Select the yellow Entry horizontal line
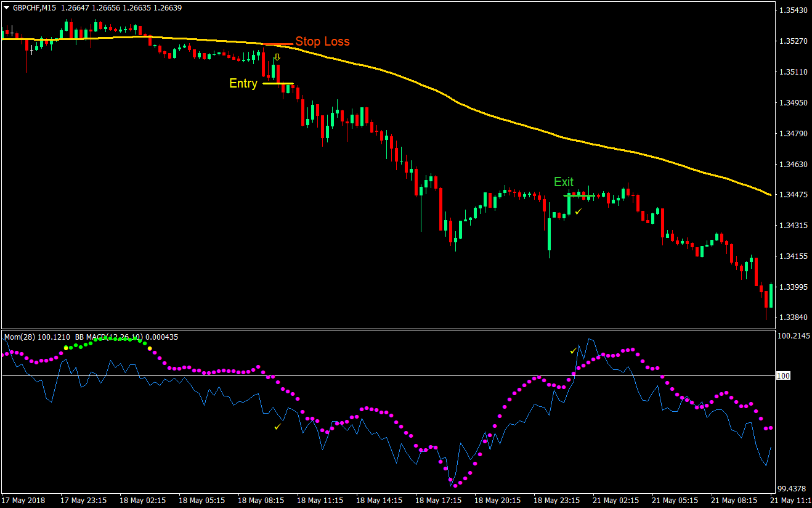The width and height of the screenshot is (812, 508). pyautogui.click(x=278, y=83)
